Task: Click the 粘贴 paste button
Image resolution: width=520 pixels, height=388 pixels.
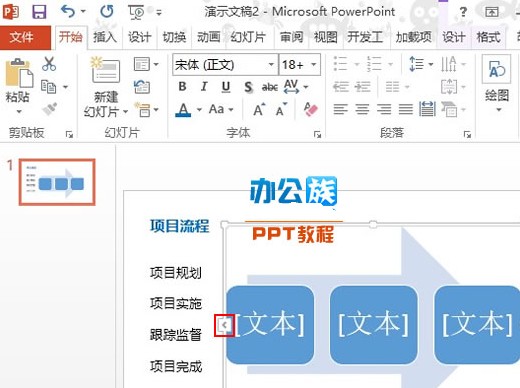Action: pos(18,86)
